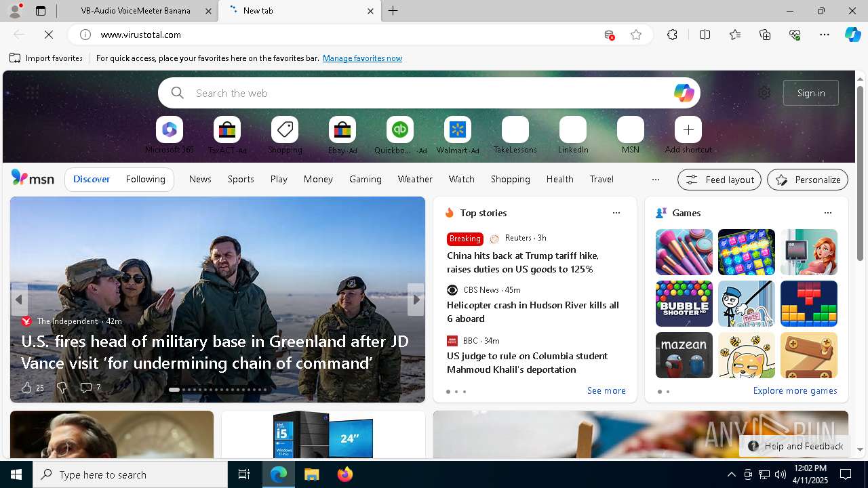Open the Gaming category
868x488 pixels.
366,179
